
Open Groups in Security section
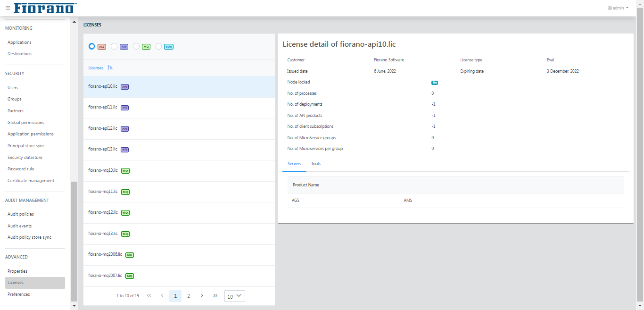click(15, 99)
